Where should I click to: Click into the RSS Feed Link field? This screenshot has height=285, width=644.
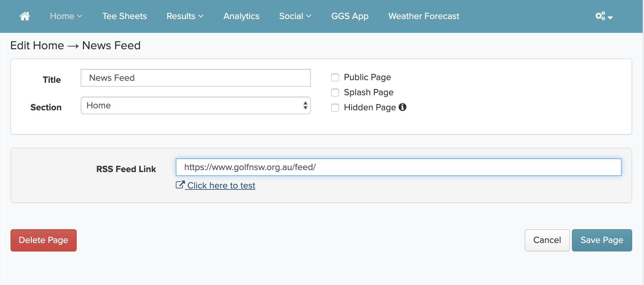[399, 167]
